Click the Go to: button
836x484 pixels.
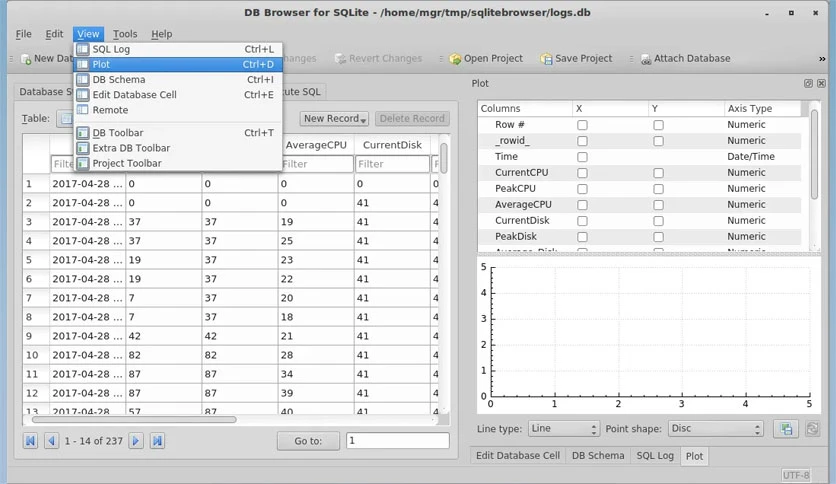coord(308,441)
